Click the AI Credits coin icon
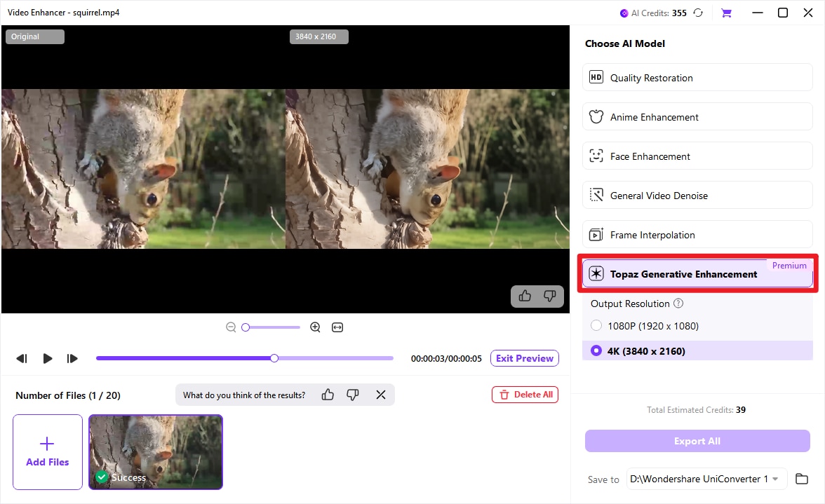825x504 pixels. click(x=624, y=13)
